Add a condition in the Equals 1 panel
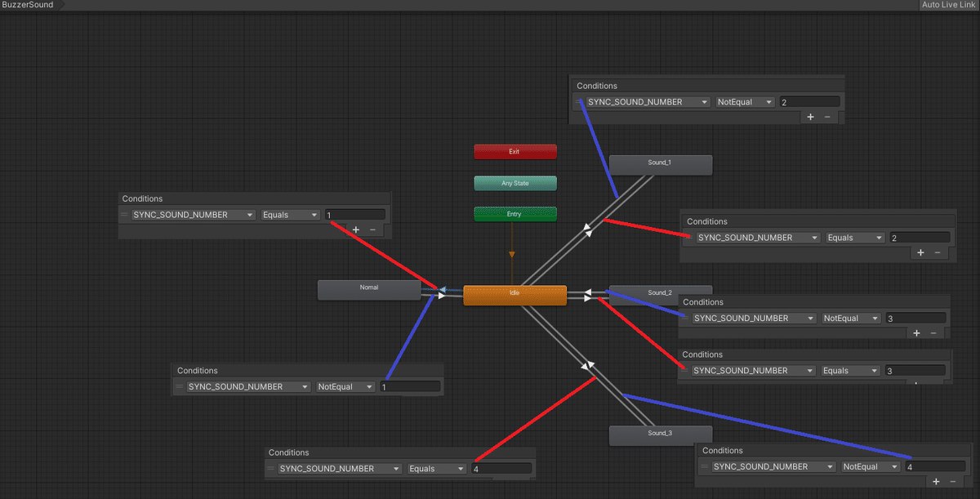The height and width of the screenshot is (499, 980). coord(356,229)
